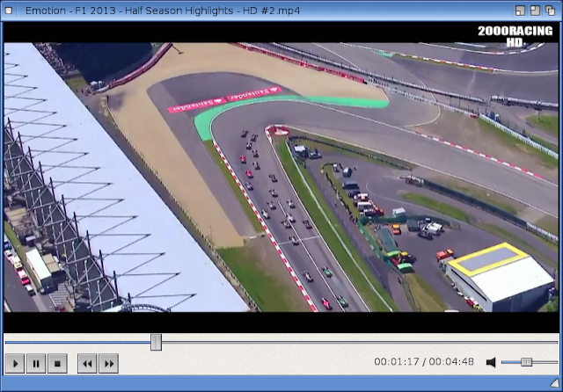
Task: Close the Emotion player window
Action: point(552,9)
